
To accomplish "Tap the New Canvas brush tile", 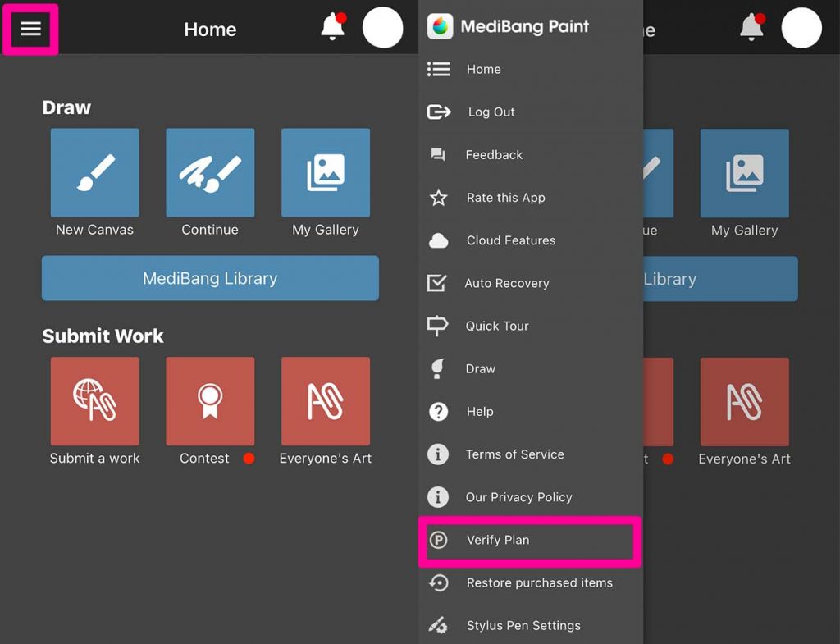I will click(95, 172).
